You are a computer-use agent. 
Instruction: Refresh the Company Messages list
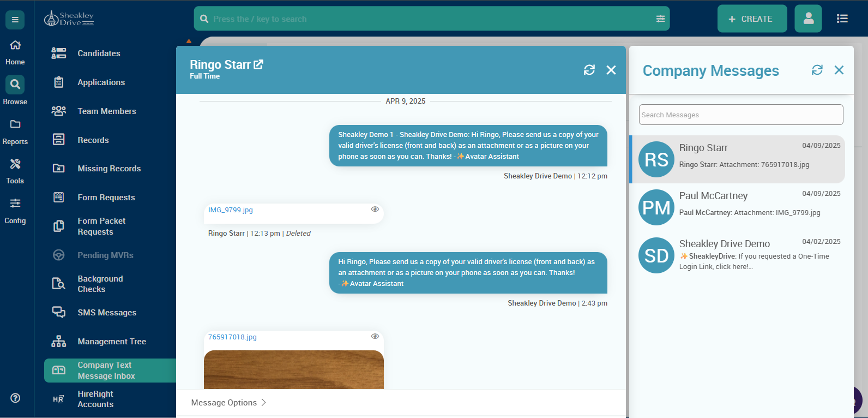[x=817, y=70]
